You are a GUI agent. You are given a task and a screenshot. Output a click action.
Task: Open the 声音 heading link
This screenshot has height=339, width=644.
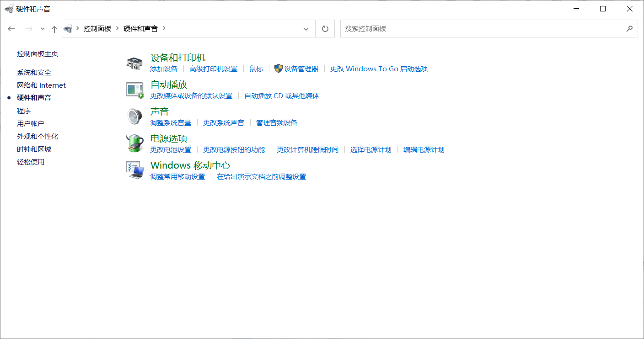(x=160, y=111)
